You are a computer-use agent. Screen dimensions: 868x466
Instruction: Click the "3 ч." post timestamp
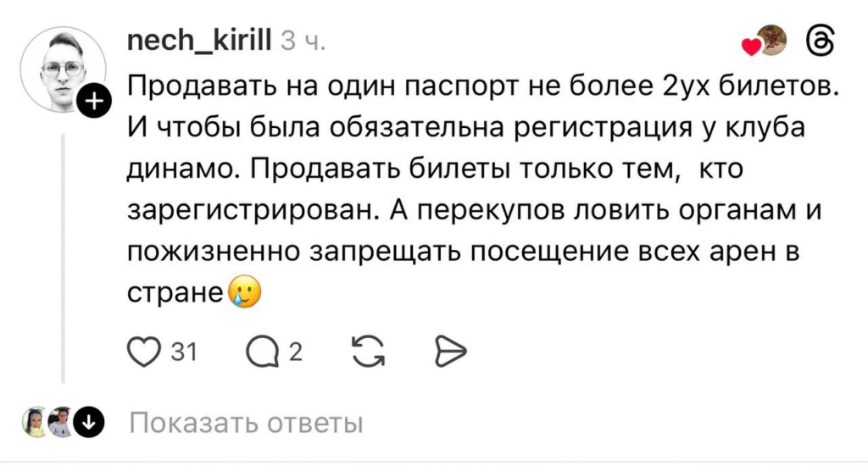303,42
